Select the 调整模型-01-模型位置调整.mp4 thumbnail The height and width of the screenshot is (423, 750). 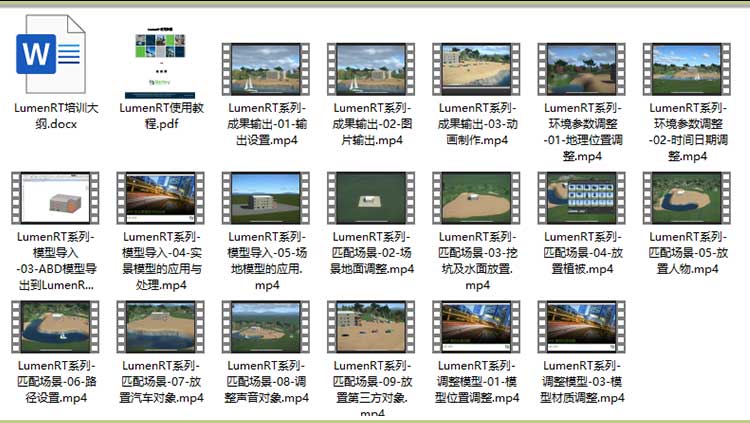pos(476,327)
